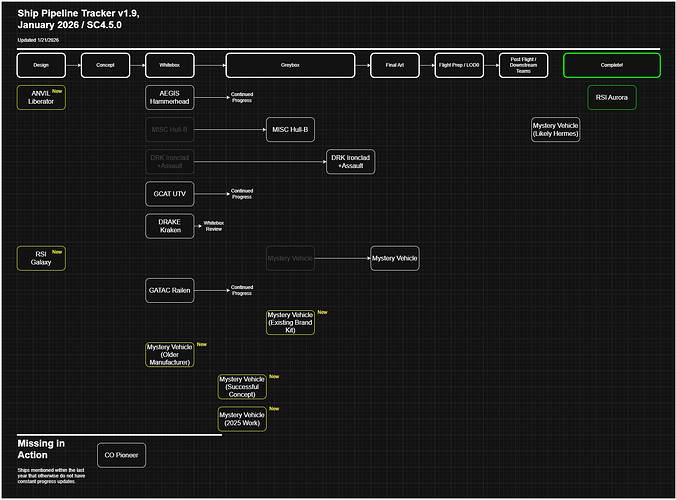
Task: Click the green RSI Aurora box
Action: [612, 98]
